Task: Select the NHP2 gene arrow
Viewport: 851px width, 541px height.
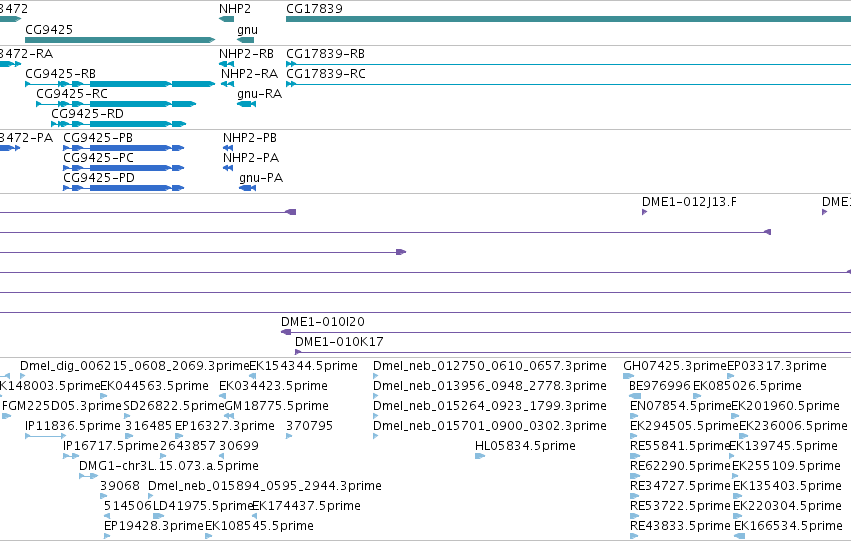Action: coord(226,19)
